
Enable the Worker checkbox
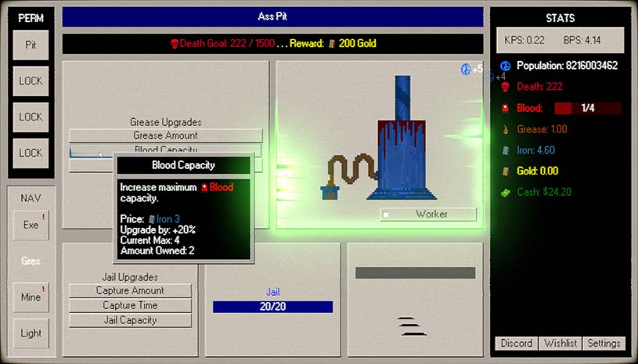[x=386, y=214]
